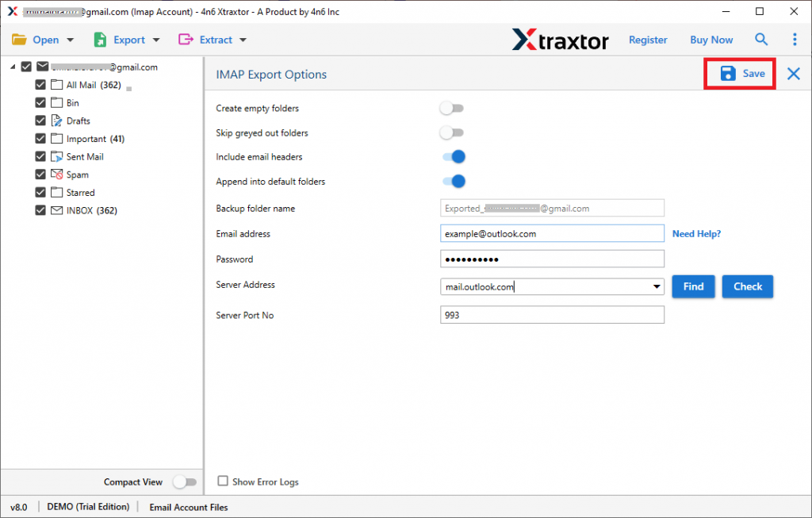812x518 pixels.
Task: Toggle Create empty folders switch
Action: 451,108
